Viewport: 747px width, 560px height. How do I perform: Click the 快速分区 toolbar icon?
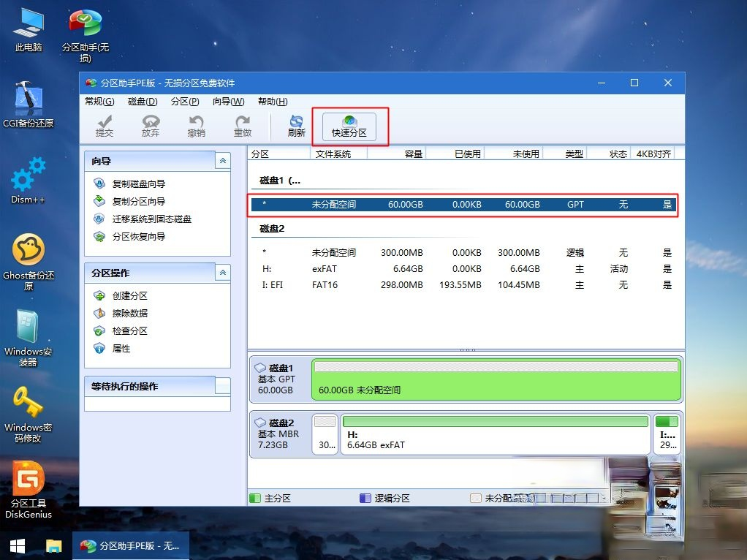349,126
